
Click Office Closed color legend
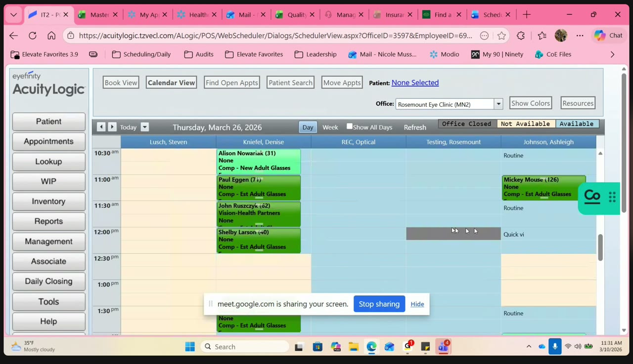[467, 124]
